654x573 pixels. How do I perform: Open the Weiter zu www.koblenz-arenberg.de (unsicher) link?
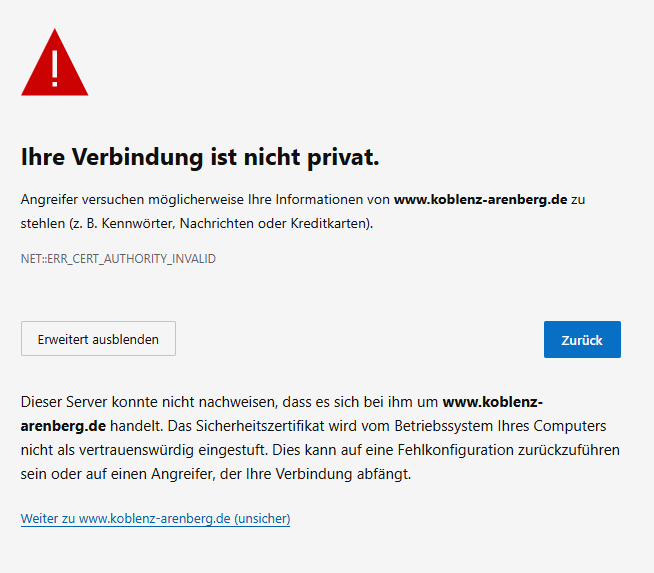click(x=155, y=519)
